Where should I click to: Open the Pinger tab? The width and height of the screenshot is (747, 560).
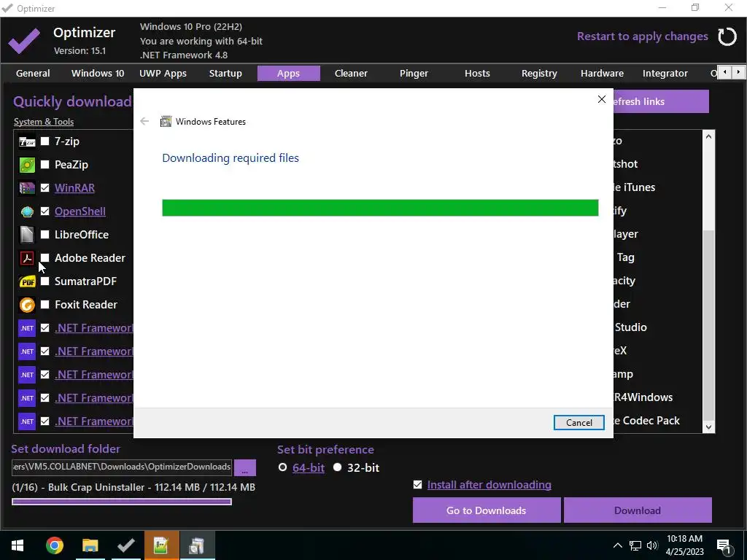(x=414, y=74)
